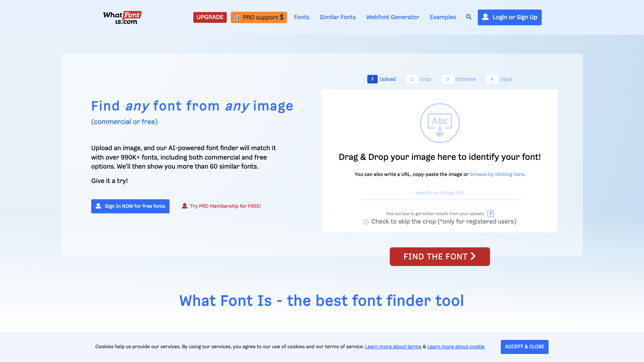Focus the specify an Image URL field
644x362 pixels.
pyautogui.click(x=440, y=193)
